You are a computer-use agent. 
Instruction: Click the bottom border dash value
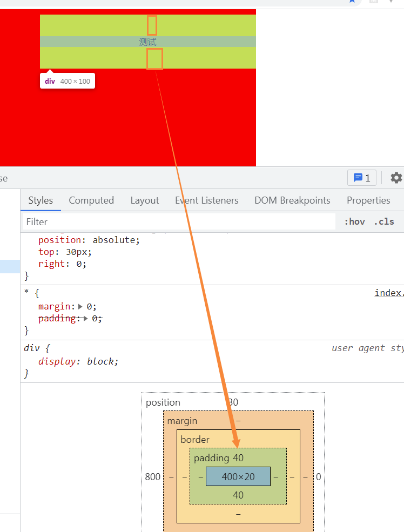tap(238, 514)
